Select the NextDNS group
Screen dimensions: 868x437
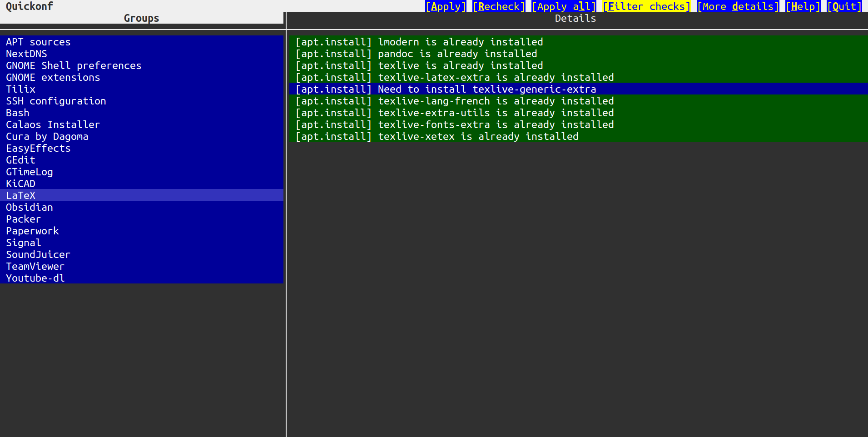(26, 54)
